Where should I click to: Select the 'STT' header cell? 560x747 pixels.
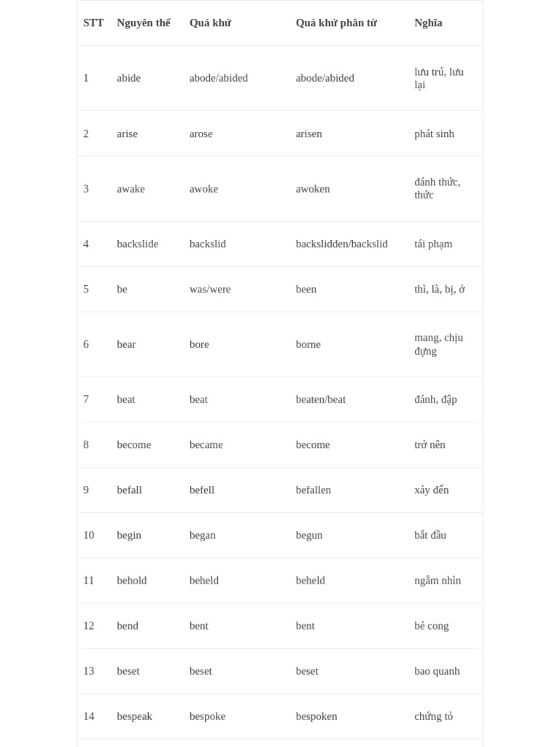[93, 23]
